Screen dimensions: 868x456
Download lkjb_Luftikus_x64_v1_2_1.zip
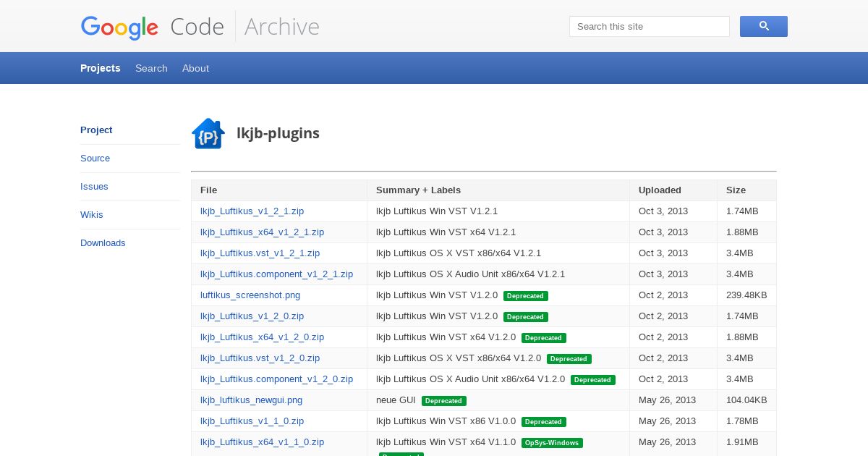click(x=262, y=232)
